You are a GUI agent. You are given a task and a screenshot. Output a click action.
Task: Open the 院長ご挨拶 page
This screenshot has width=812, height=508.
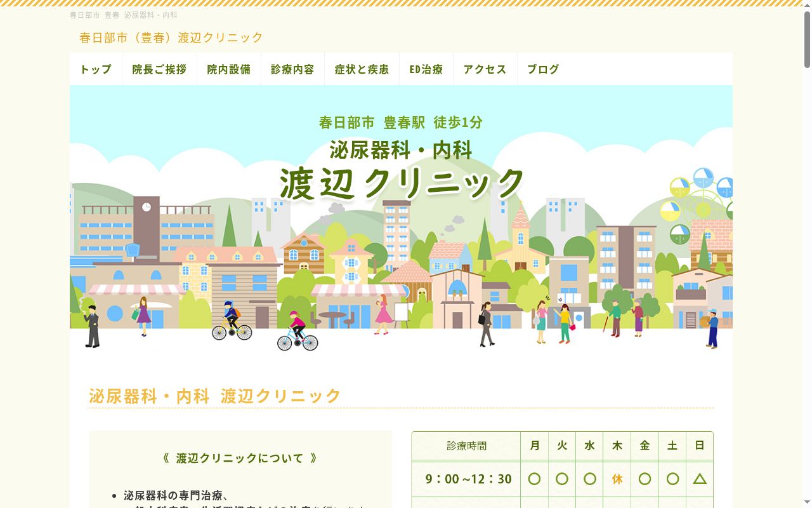[x=159, y=69]
